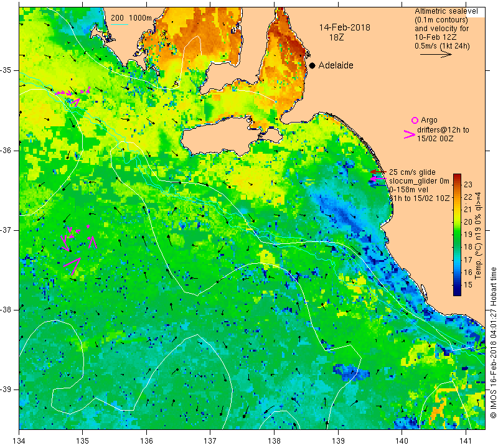Click the '0-158m vel' label
Image resolution: width=498 pixels, height=448 pixels.
tap(409, 190)
